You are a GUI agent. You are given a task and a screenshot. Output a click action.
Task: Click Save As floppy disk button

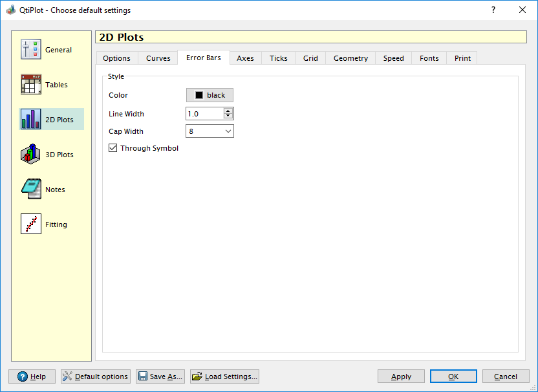point(160,376)
